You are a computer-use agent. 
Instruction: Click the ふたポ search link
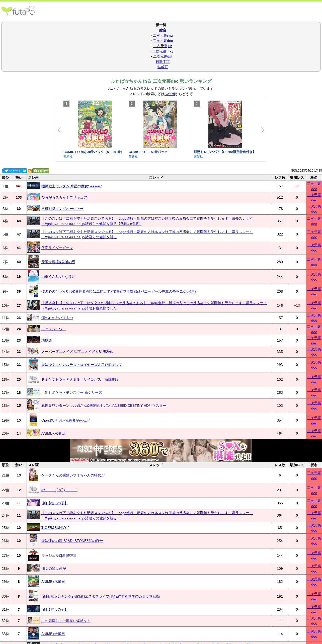[x=170, y=94]
